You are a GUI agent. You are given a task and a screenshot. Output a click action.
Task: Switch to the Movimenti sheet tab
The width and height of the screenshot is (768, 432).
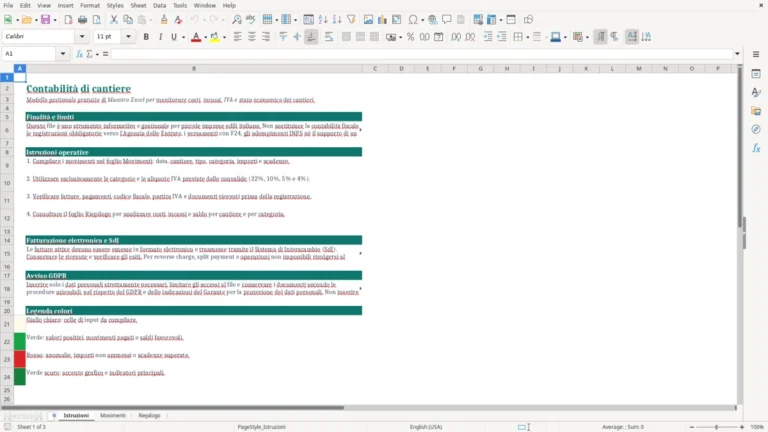tap(113, 415)
